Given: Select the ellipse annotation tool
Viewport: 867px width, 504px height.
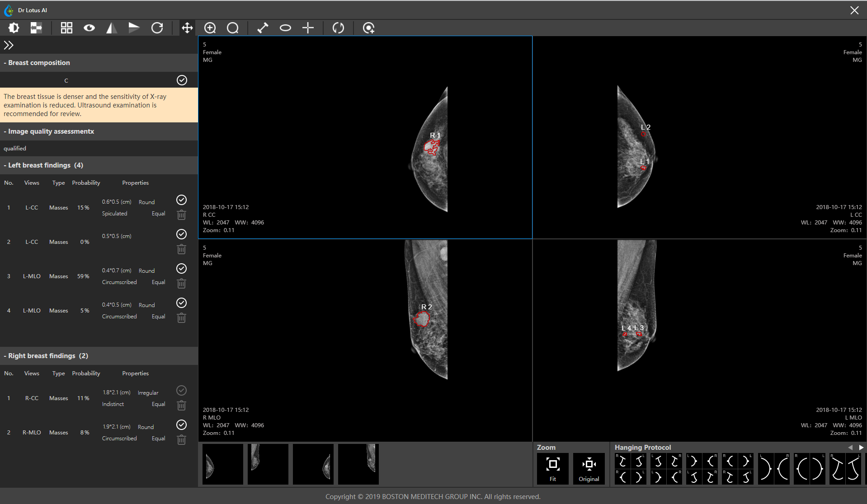Looking at the screenshot, I should coord(285,28).
